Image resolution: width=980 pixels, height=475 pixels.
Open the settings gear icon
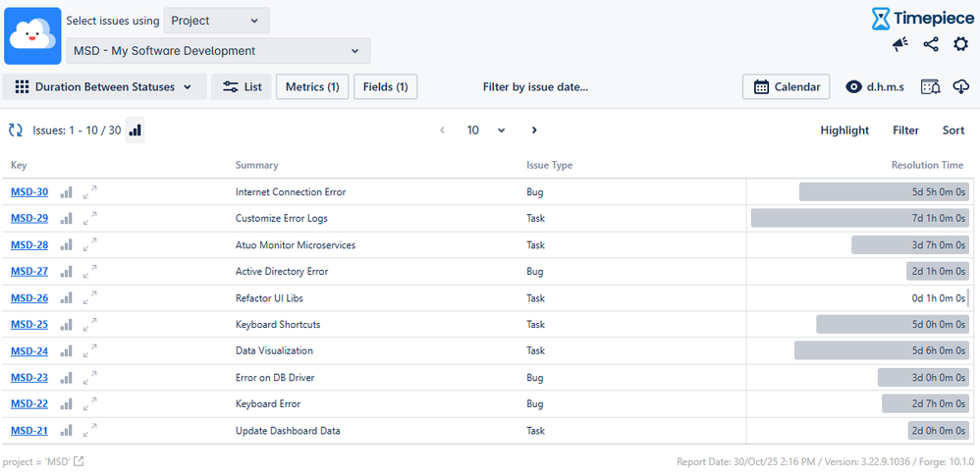(x=960, y=44)
